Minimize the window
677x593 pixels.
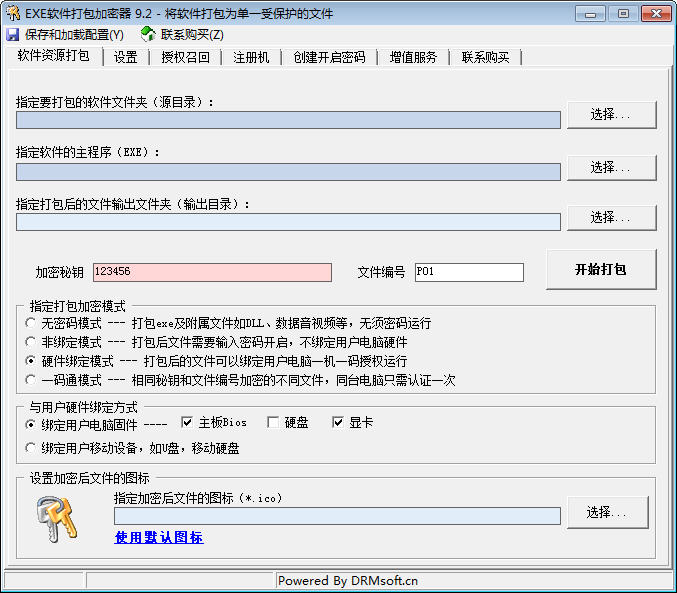(590, 14)
